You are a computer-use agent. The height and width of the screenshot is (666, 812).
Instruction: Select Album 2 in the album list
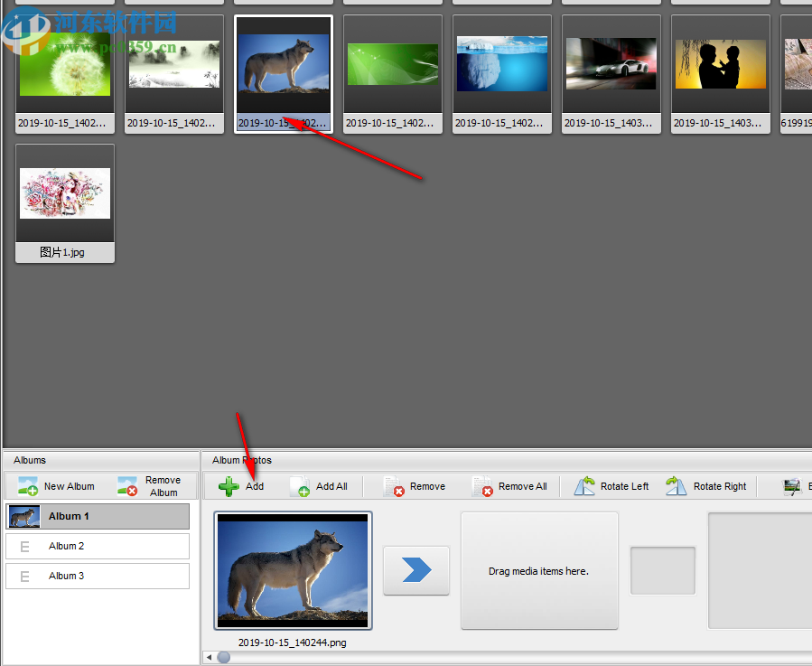(98, 547)
